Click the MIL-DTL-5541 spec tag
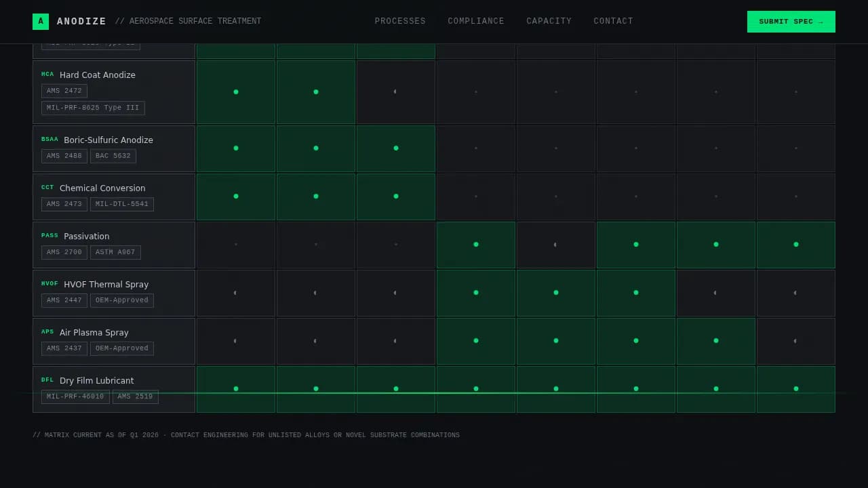The image size is (868, 488). (121, 204)
